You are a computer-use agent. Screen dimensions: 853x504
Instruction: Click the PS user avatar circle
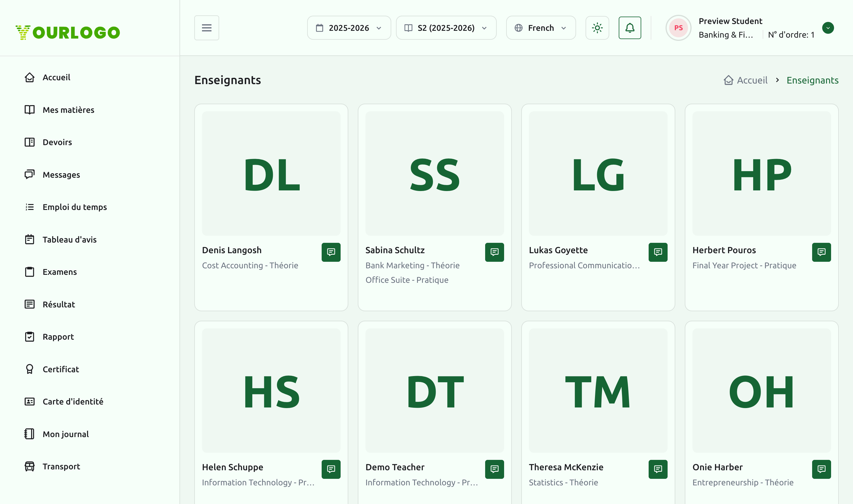tap(678, 28)
